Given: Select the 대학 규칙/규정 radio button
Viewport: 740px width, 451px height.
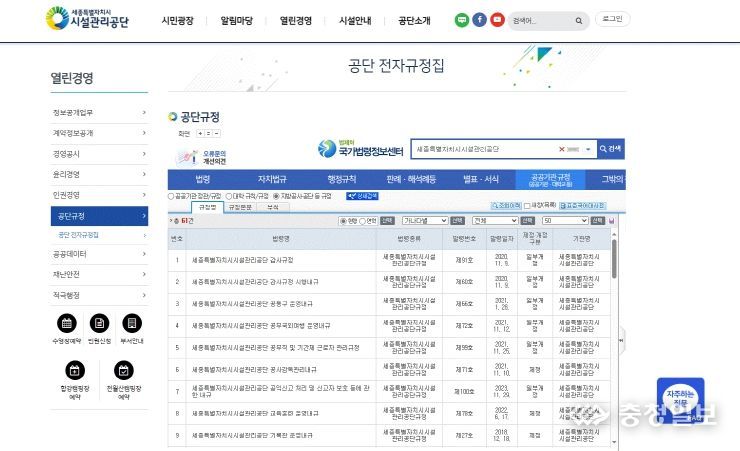Looking at the screenshot, I should [x=229, y=196].
